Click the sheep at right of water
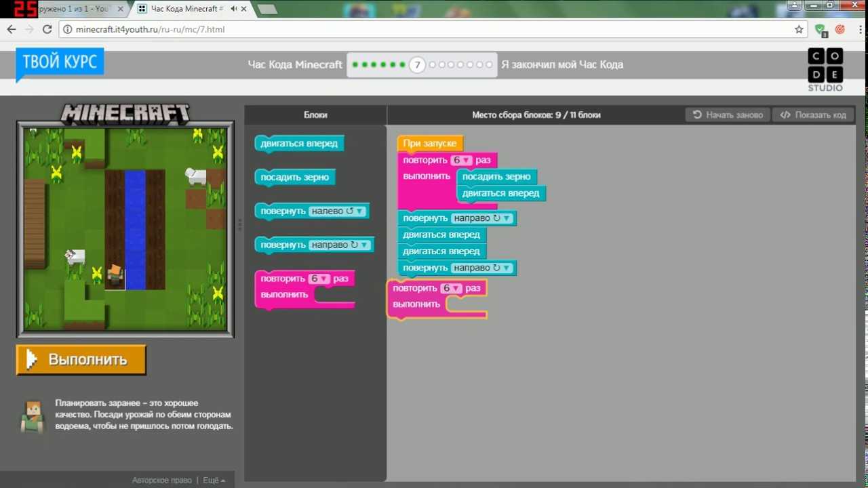 [195, 176]
